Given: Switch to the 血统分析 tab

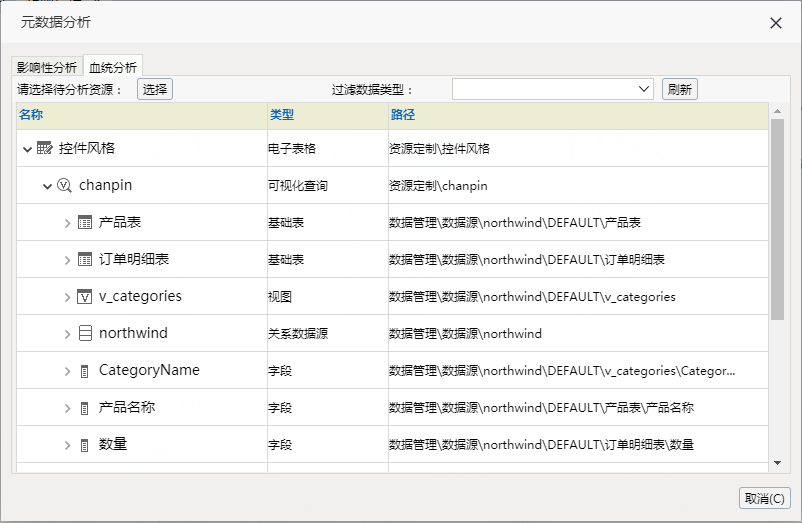Looking at the screenshot, I should click(113, 67).
